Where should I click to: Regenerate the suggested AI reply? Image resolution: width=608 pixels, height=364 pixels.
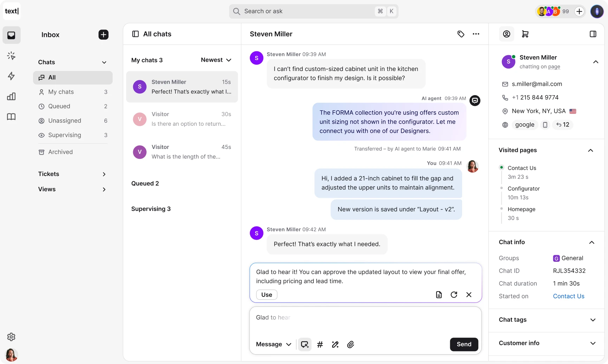tap(454, 295)
